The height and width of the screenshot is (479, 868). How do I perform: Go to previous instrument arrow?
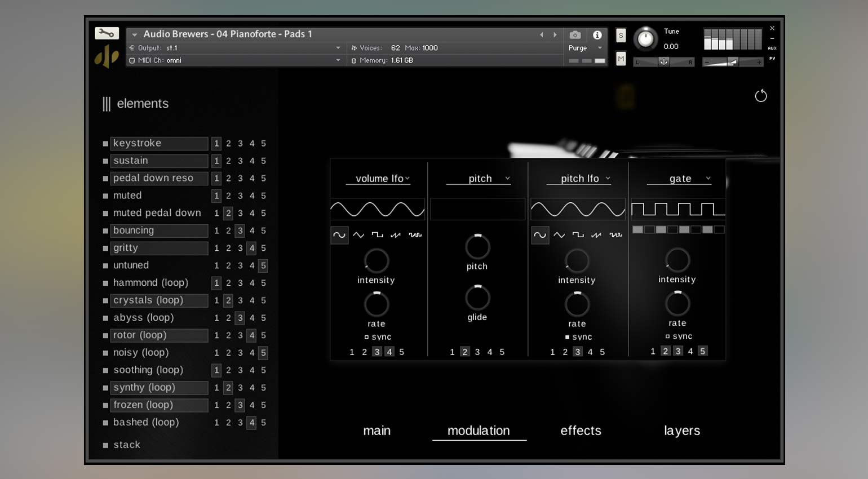[x=542, y=35]
